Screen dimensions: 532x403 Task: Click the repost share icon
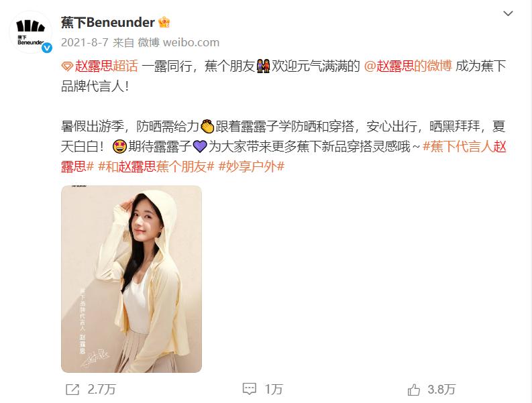(x=72, y=390)
